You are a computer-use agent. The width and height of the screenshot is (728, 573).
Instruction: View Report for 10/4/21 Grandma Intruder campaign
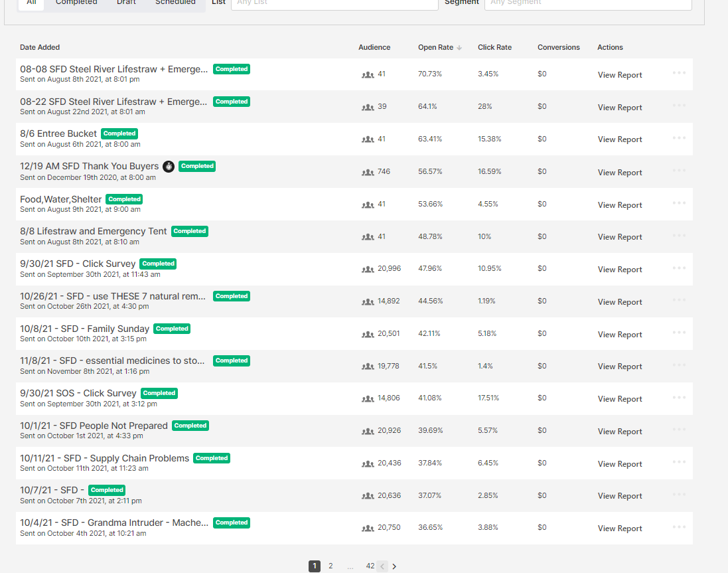[620, 529]
